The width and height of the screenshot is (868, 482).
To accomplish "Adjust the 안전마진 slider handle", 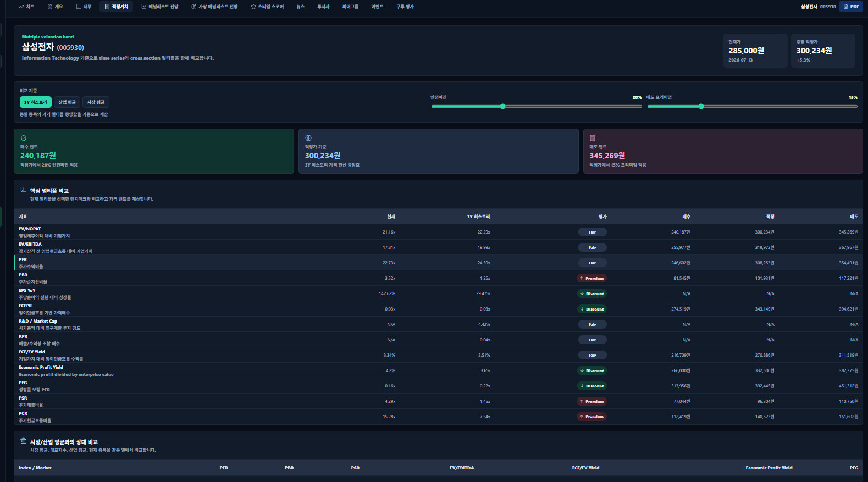I will coord(502,107).
